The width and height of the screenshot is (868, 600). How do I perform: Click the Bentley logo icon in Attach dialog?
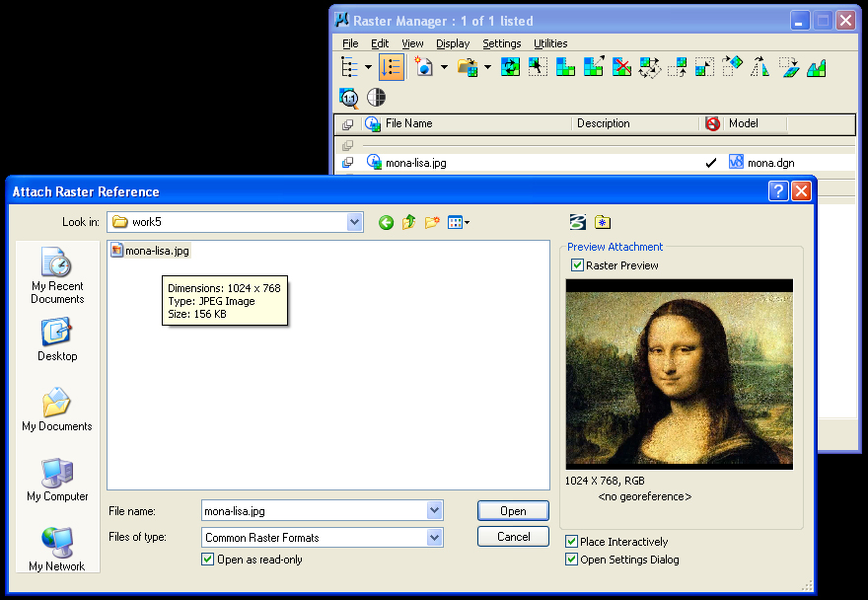click(577, 222)
